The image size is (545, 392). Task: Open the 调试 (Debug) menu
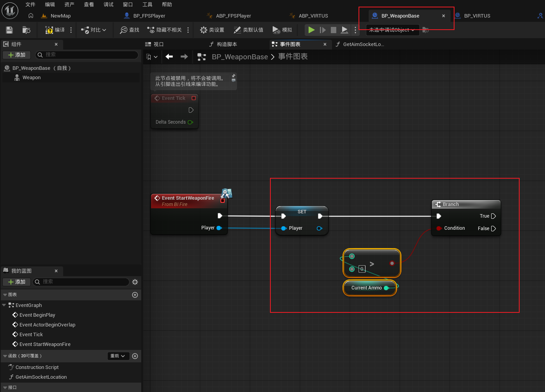[x=108, y=5]
